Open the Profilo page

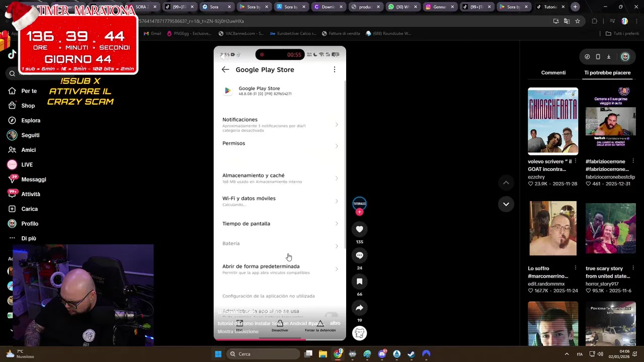(23, 224)
